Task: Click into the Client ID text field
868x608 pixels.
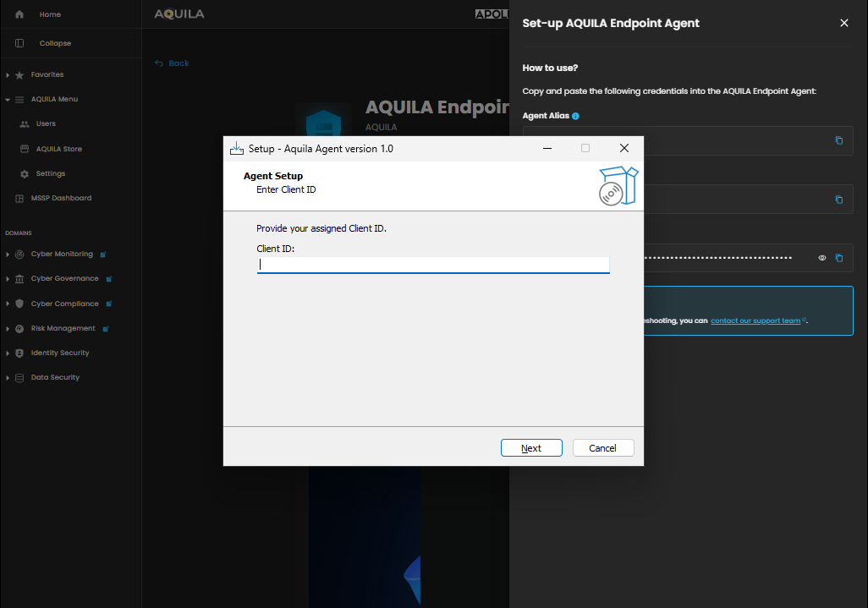Action: (432, 265)
